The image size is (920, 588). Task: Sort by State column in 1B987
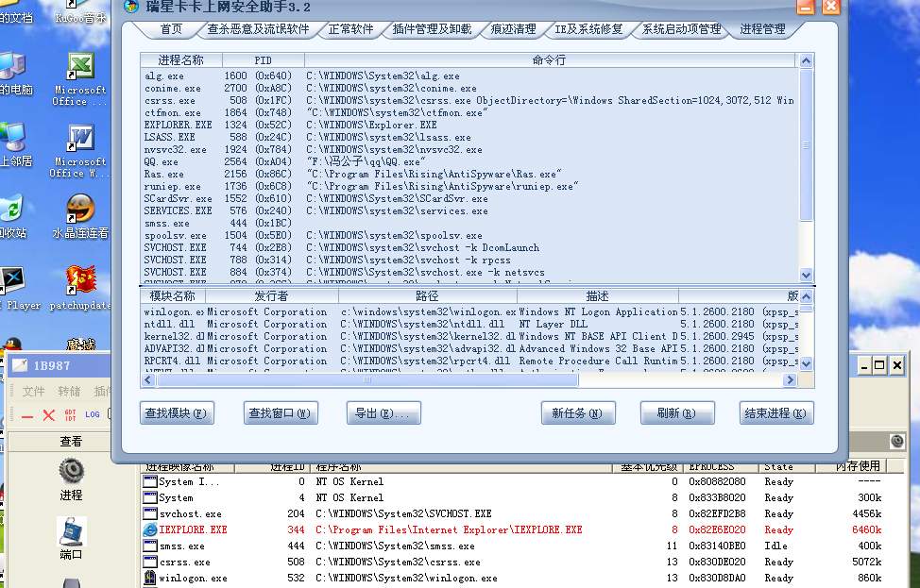coord(787,466)
